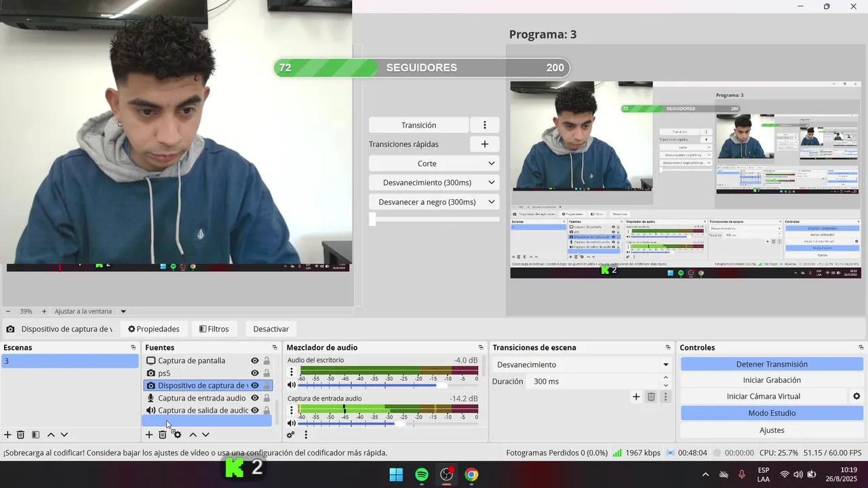This screenshot has width=868, height=488.
Task: Toggle visibility of Dispositivo de captura source
Action: [x=255, y=386]
